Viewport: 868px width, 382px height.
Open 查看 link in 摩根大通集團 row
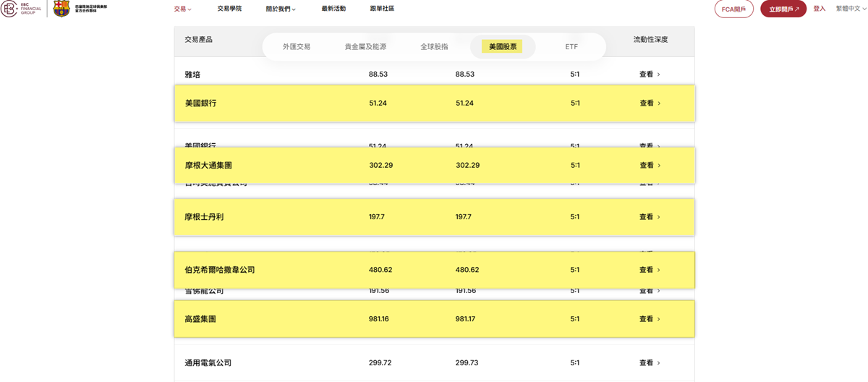tap(650, 166)
